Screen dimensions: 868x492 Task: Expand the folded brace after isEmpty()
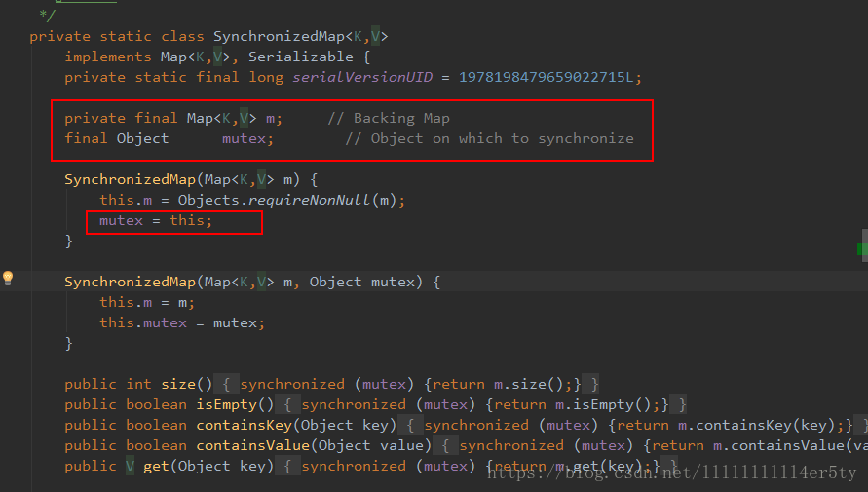(287, 405)
